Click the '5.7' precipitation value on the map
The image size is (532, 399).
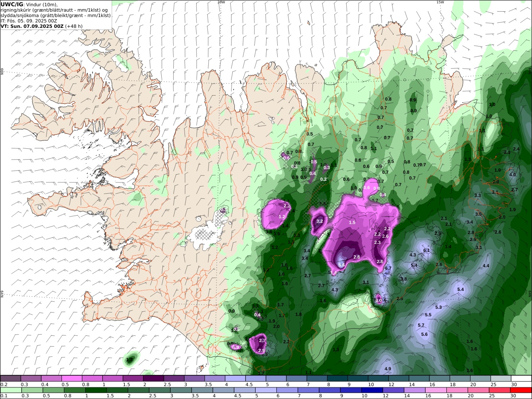421,325
